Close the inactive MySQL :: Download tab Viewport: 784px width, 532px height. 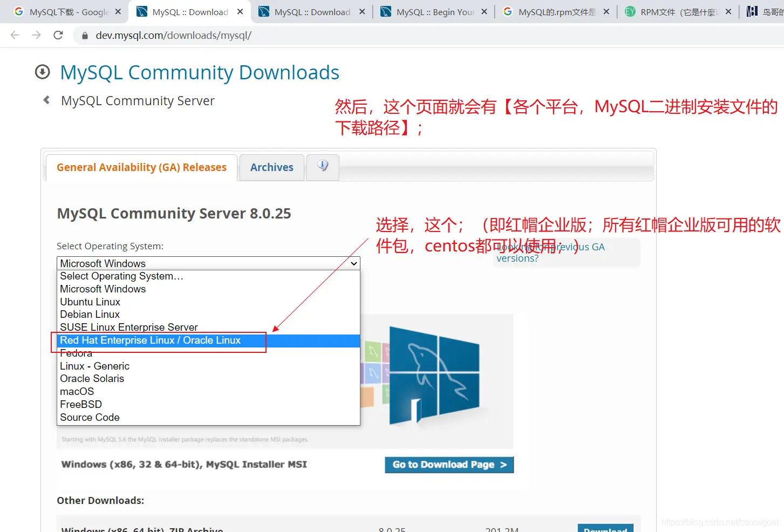tap(362, 11)
